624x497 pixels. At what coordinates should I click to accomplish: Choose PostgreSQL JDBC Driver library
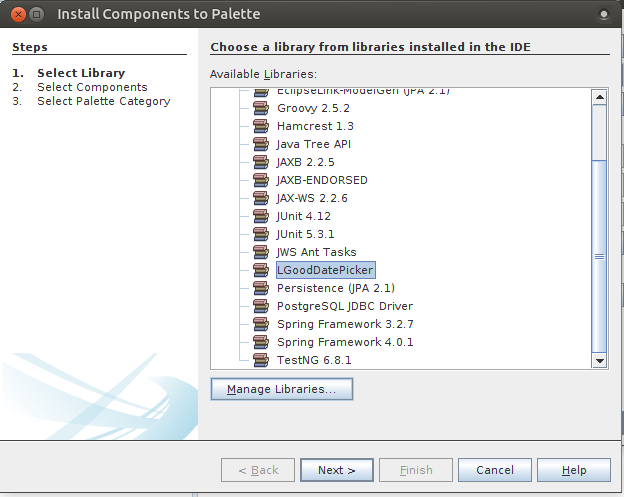tap(345, 306)
